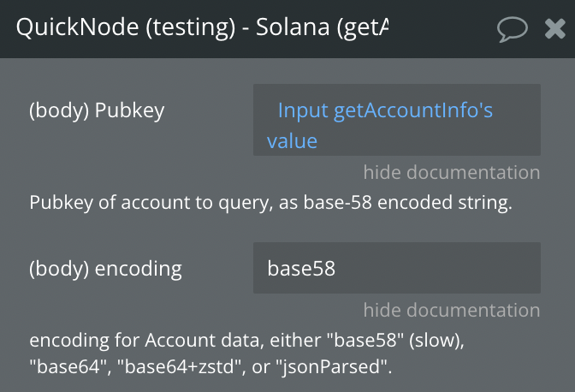Screen dimensions: 575x392
Task: Click the "base58" quoted word in documentation
Action: 365,340
